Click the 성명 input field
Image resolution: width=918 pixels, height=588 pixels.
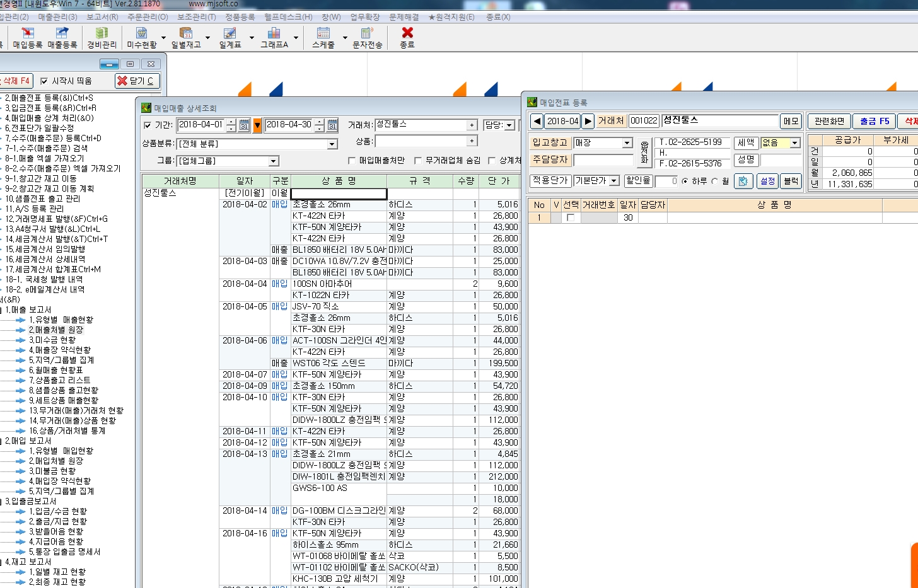coord(781,160)
